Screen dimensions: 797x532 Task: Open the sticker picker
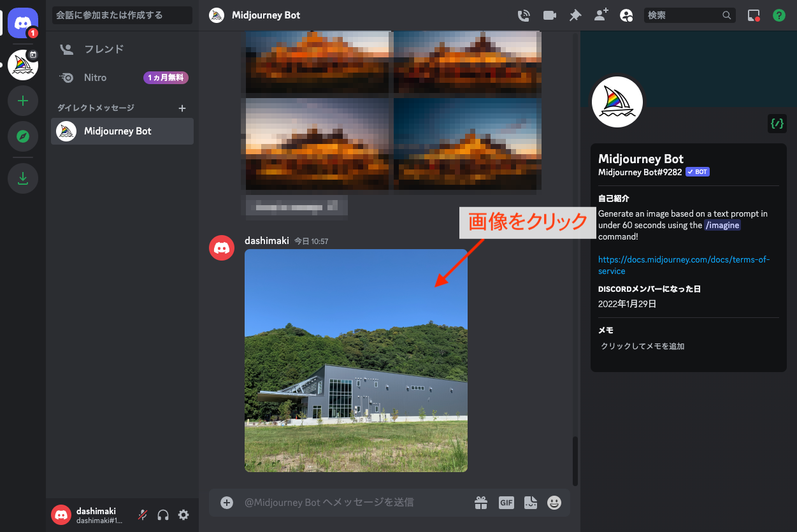[530, 503]
